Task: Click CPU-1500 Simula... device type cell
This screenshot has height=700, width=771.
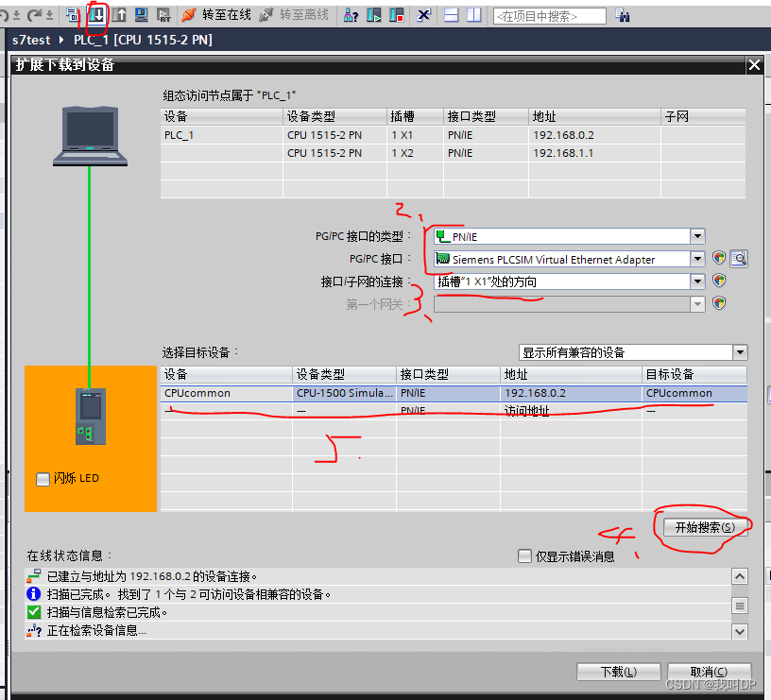Action: [345, 393]
